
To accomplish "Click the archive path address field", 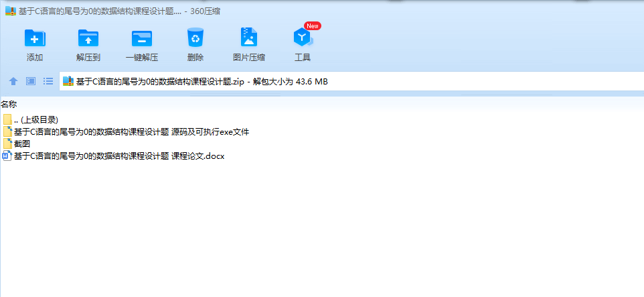I will pos(351,81).
